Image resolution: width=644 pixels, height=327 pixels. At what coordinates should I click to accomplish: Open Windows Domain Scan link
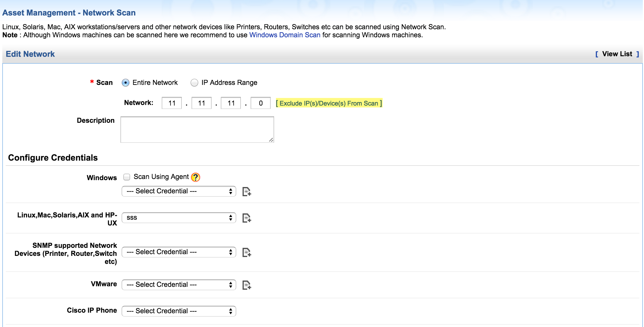click(284, 35)
